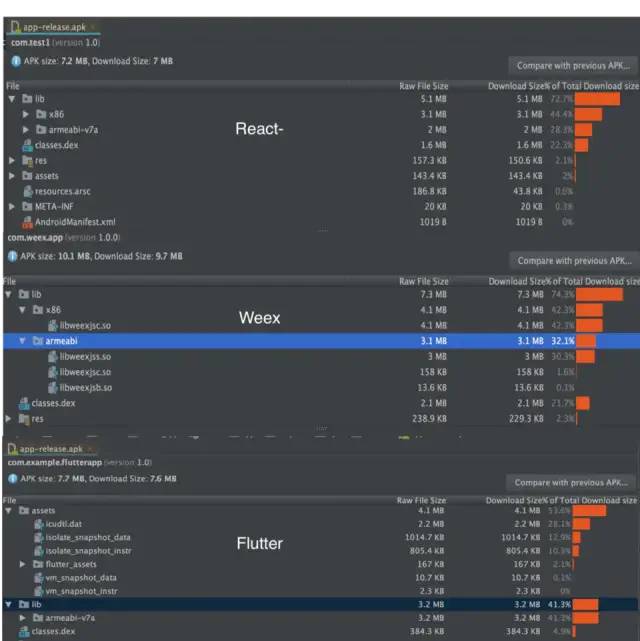The height and width of the screenshot is (641, 640).
Task: Click the libweexjsc.so icon sized 4.1 MB
Action: 53,325
